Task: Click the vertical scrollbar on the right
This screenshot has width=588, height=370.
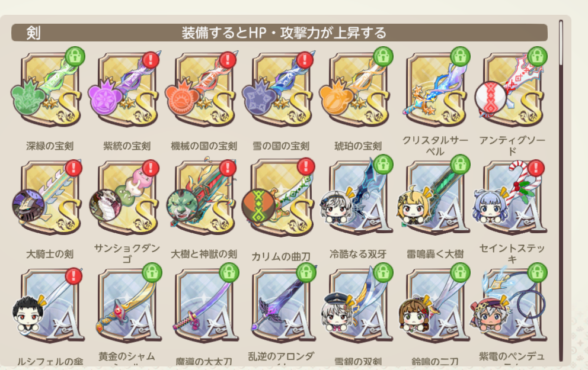Action: [x=561, y=190]
